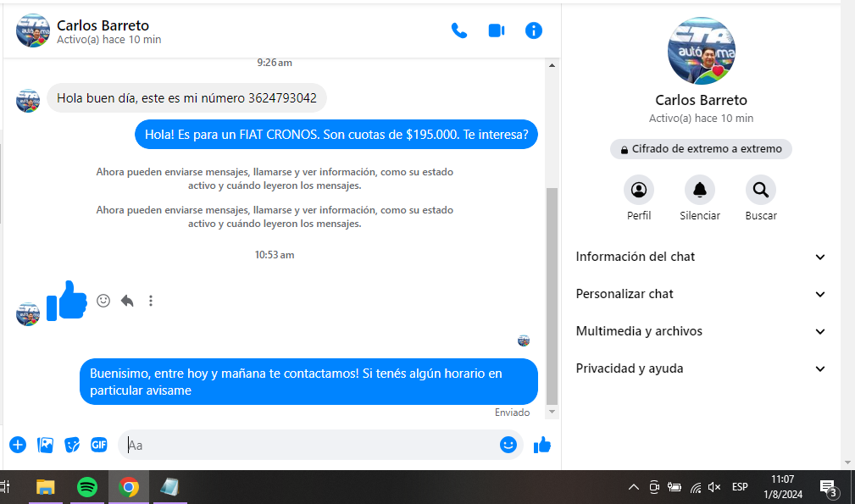The image size is (855, 504).
Task: Silenciar notifications for this chat
Action: (x=699, y=191)
